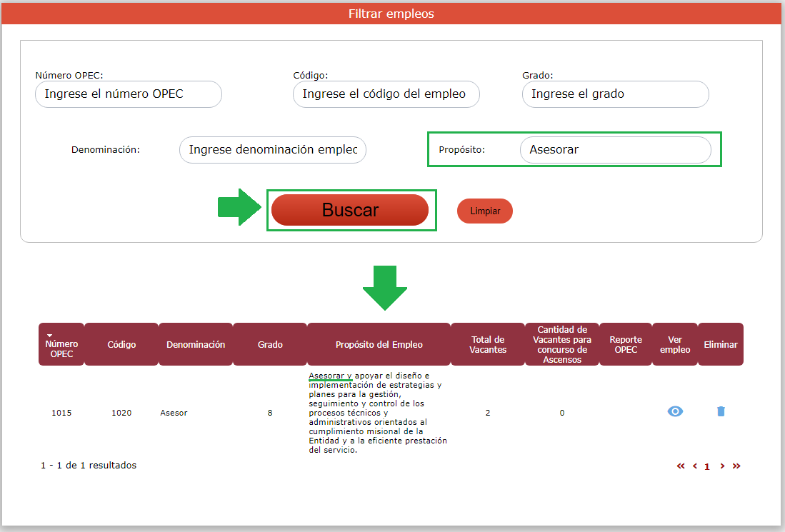Jump to the last results page
Viewport: 785px width, 532px height.
[x=736, y=466]
